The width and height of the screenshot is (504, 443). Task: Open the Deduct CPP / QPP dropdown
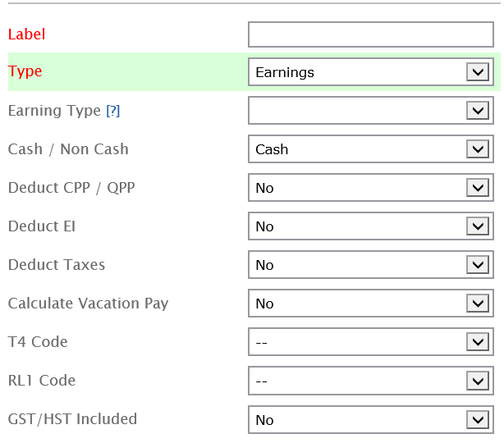[x=370, y=188]
